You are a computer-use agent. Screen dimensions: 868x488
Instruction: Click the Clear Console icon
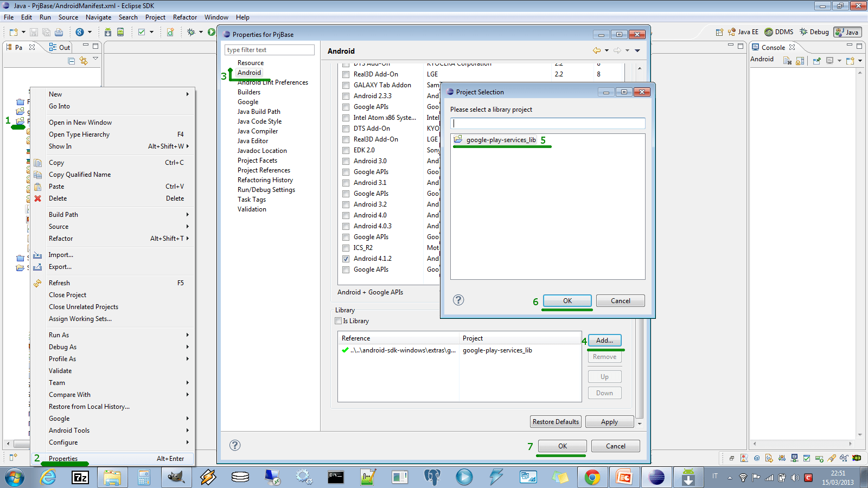(x=787, y=61)
